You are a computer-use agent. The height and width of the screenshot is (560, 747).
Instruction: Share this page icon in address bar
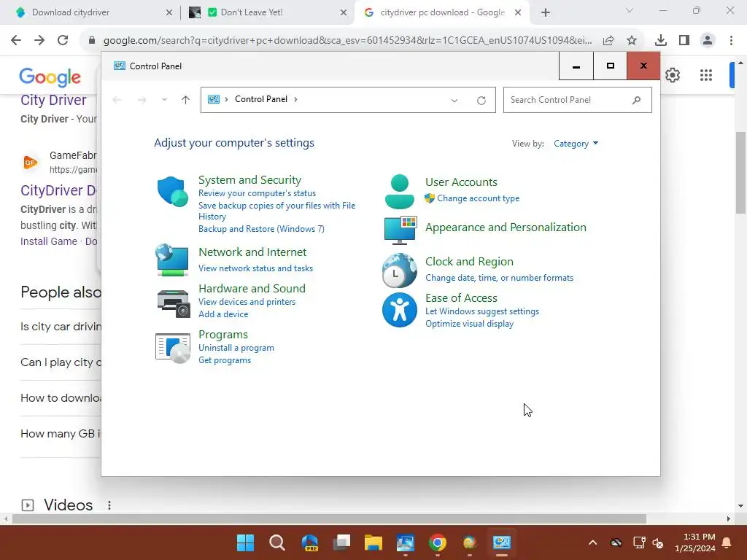coord(608,41)
